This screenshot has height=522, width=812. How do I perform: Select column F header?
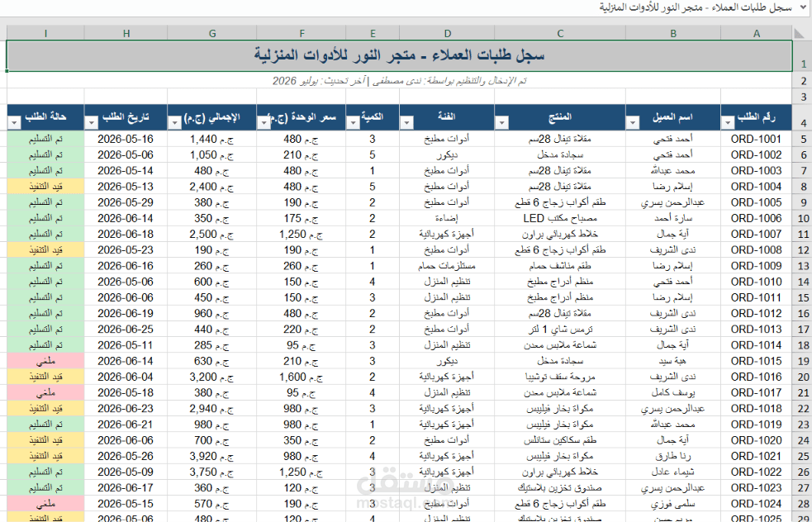(302, 33)
